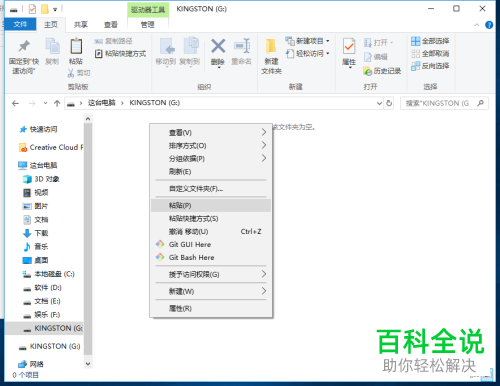Screen dimensions: 500x386
Task: Open 新建(W) submenu in context menu
Action: coord(211,291)
